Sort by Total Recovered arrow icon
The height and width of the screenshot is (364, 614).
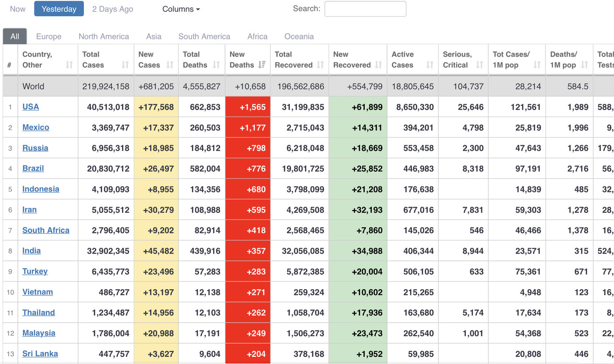[320, 65]
